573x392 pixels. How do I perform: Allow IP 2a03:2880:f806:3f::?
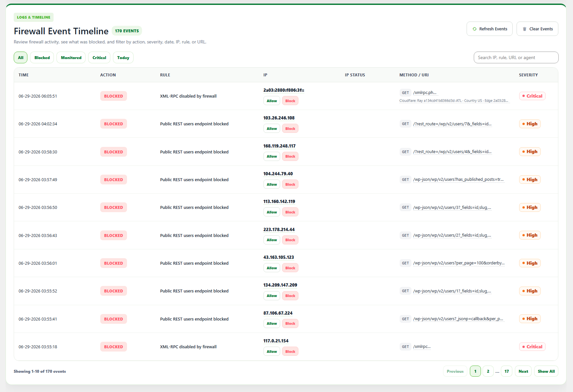coord(272,101)
